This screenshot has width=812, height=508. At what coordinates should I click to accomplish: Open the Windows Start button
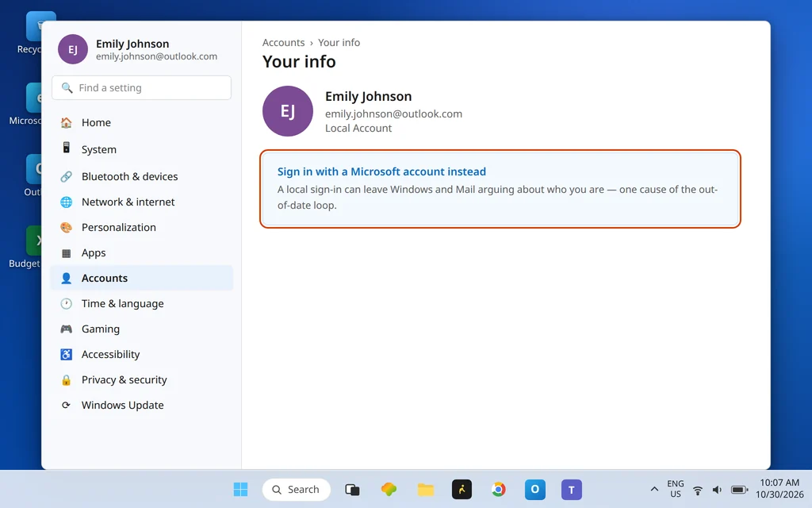240,489
